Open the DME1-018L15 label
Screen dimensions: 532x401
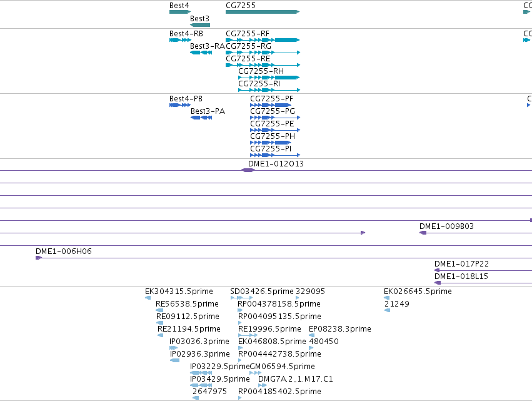pyautogui.click(x=461, y=277)
